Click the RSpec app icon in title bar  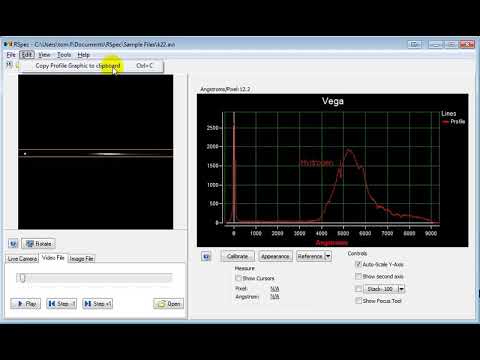click(x=8, y=44)
